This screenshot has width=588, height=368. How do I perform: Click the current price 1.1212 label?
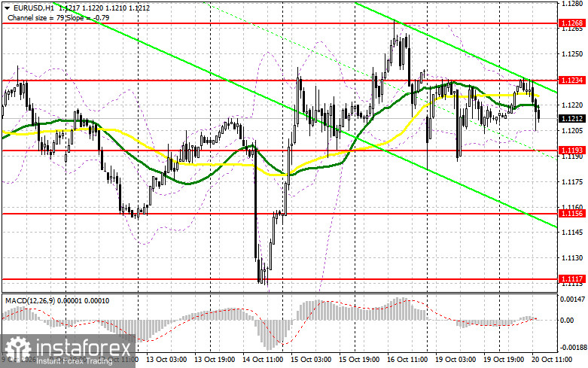pyautogui.click(x=571, y=119)
